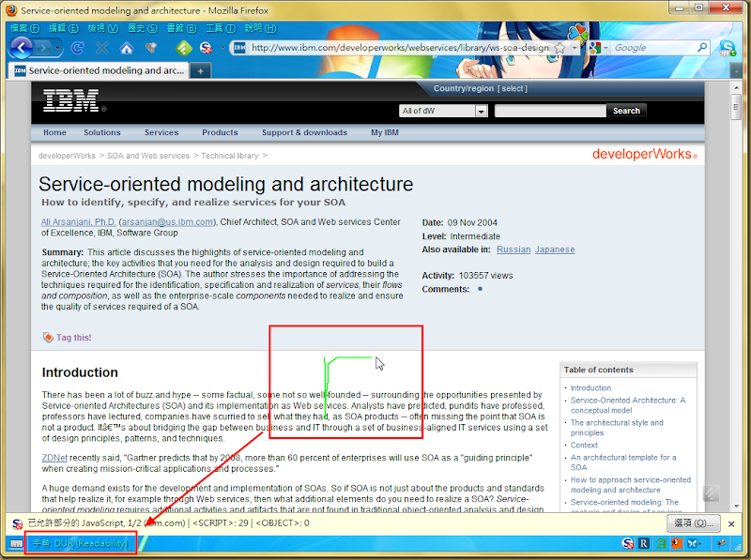Click the search magnifier icon in the Google box
Viewport: 751px width, 560px height.
pos(701,48)
